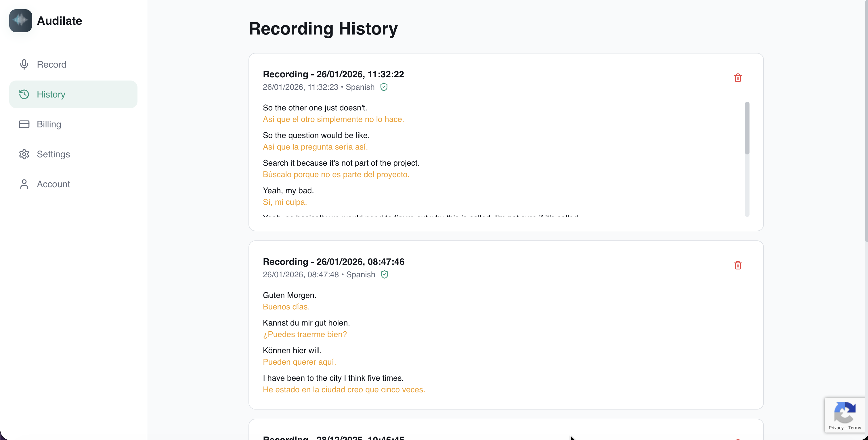Click the verification shield on the 08:47:46 recording
This screenshot has height=440, width=868.
pos(385,274)
